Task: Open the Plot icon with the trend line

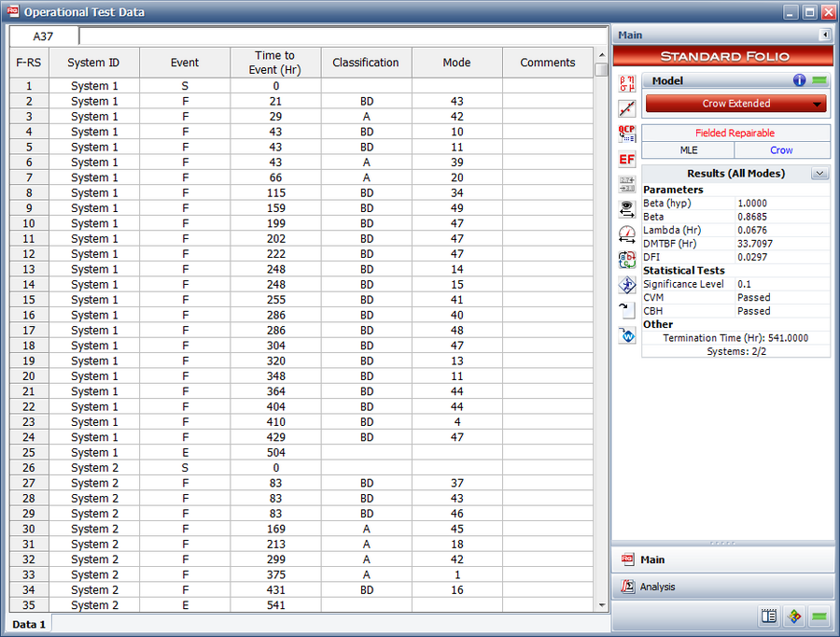Action: click(627, 108)
